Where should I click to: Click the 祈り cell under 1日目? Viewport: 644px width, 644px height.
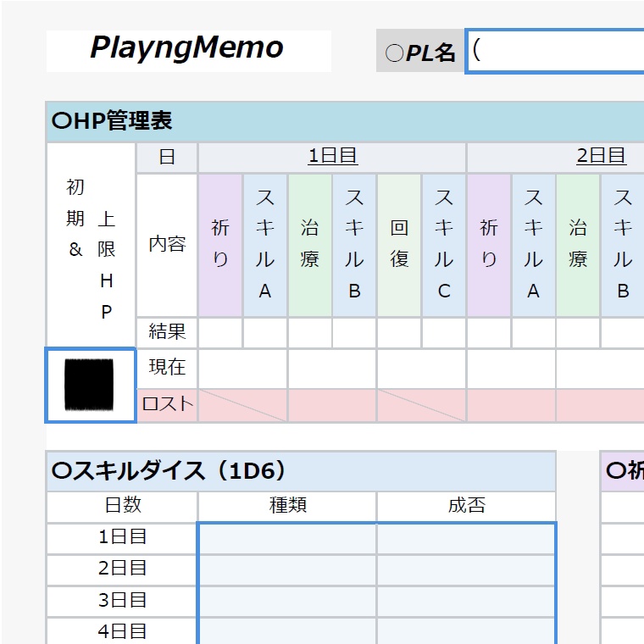220,245
